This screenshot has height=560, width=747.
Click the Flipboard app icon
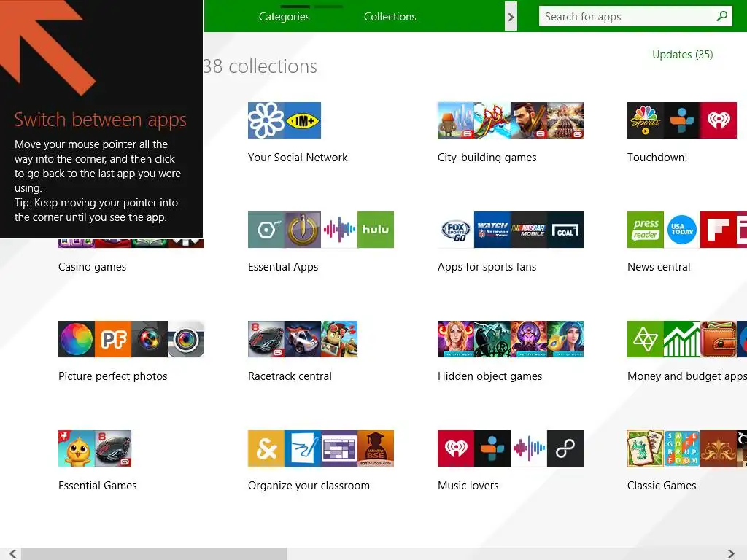click(x=719, y=230)
